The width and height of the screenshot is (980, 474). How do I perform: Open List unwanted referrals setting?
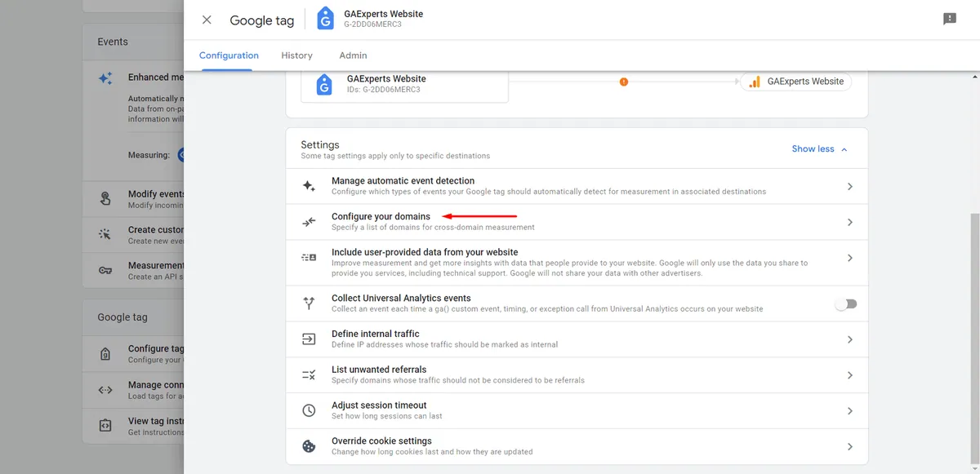coord(577,374)
